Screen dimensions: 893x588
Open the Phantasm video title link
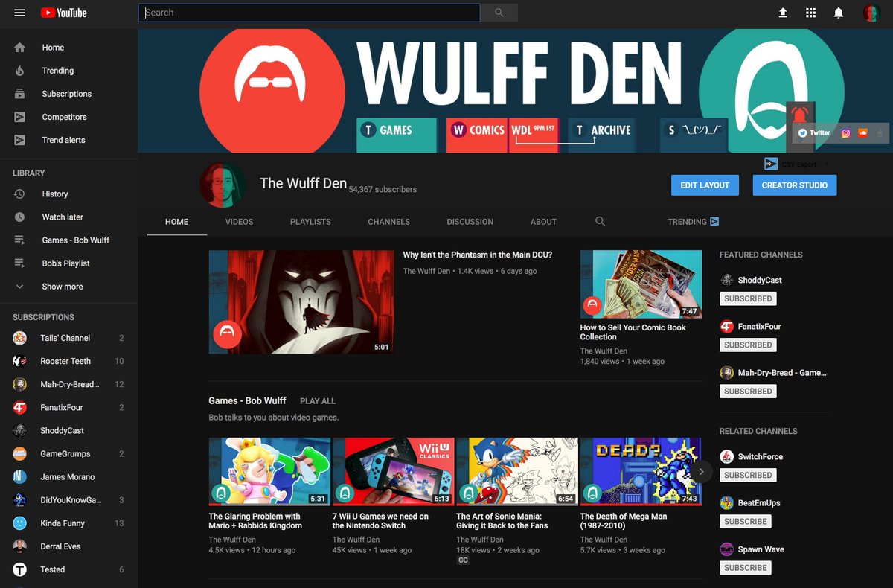pos(477,255)
